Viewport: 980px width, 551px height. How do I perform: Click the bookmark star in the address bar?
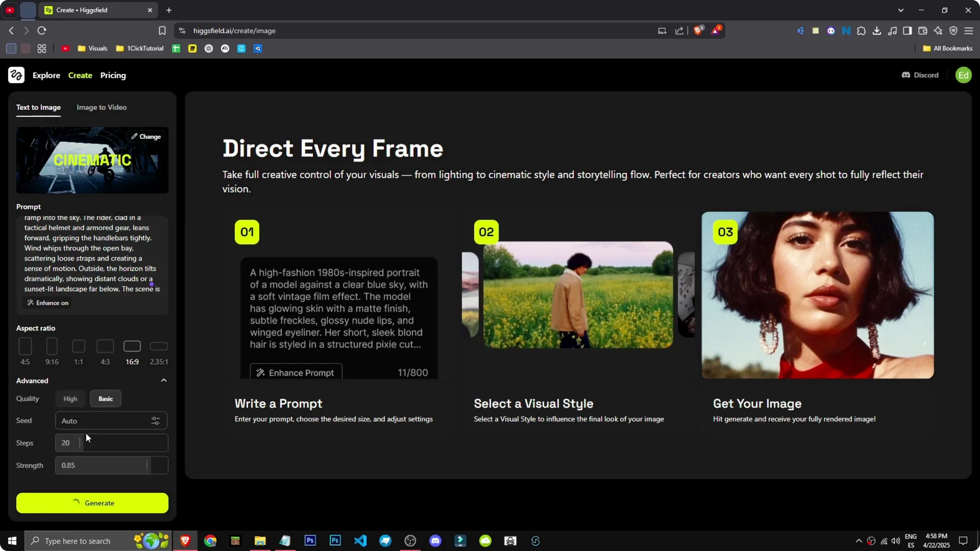pos(162,31)
